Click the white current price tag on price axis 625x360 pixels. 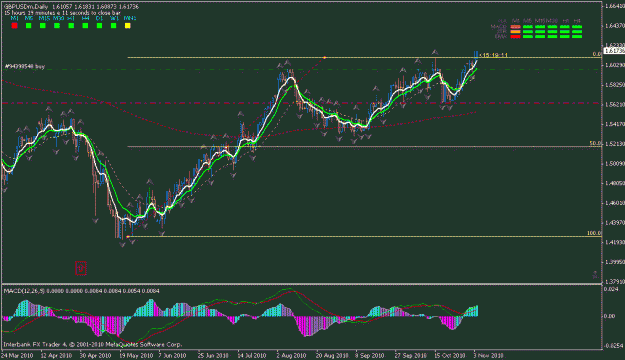614,51
